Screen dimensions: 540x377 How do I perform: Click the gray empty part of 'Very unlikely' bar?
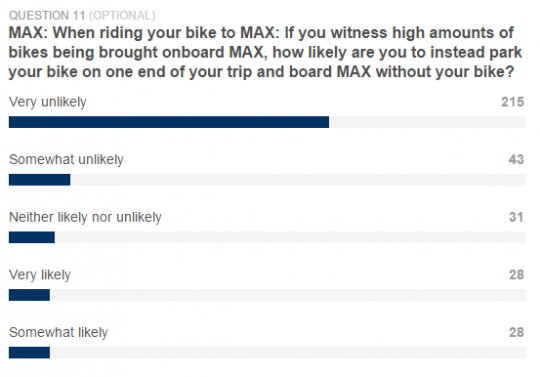tap(427, 122)
